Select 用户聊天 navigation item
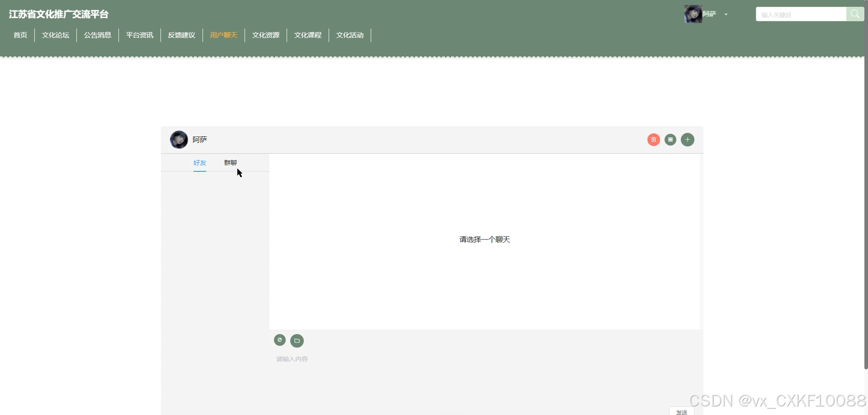Image resolution: width=868 pixels, height=415 pixels. (224, 35)
